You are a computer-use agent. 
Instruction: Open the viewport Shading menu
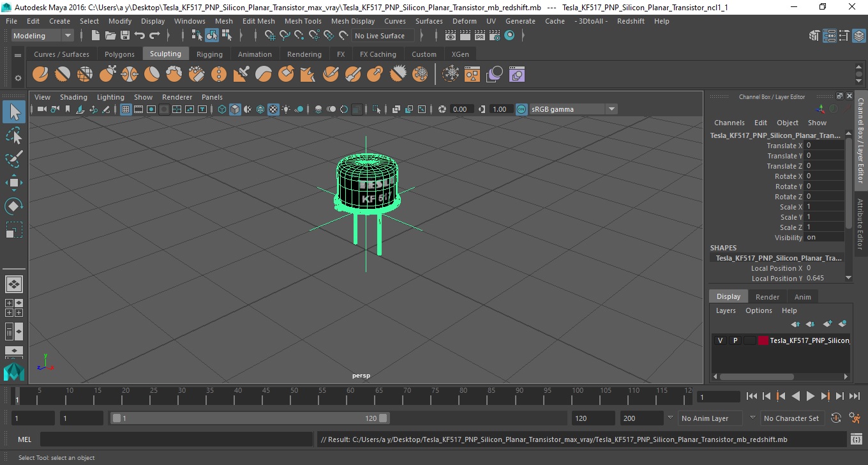[x=73, y=97]
